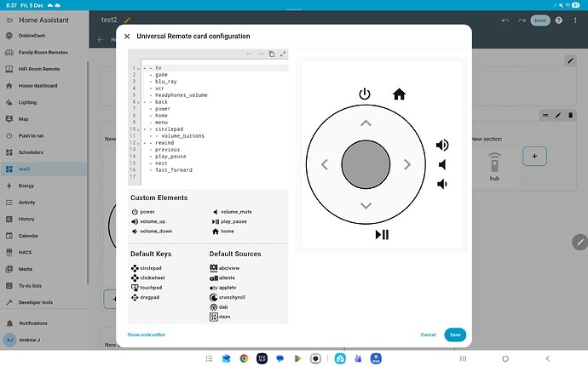Image resolution: width=588 pixels, height=366 pixels.
Task: Click Done in dashboard header
Action: [540, 20]
